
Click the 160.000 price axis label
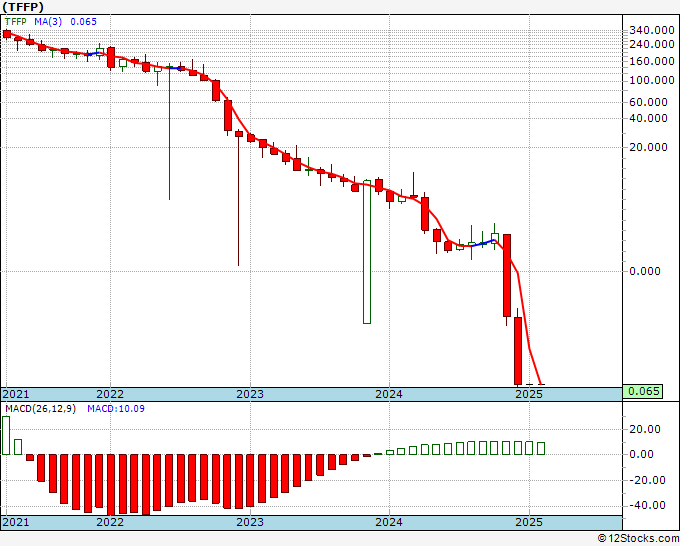[652, 61]
